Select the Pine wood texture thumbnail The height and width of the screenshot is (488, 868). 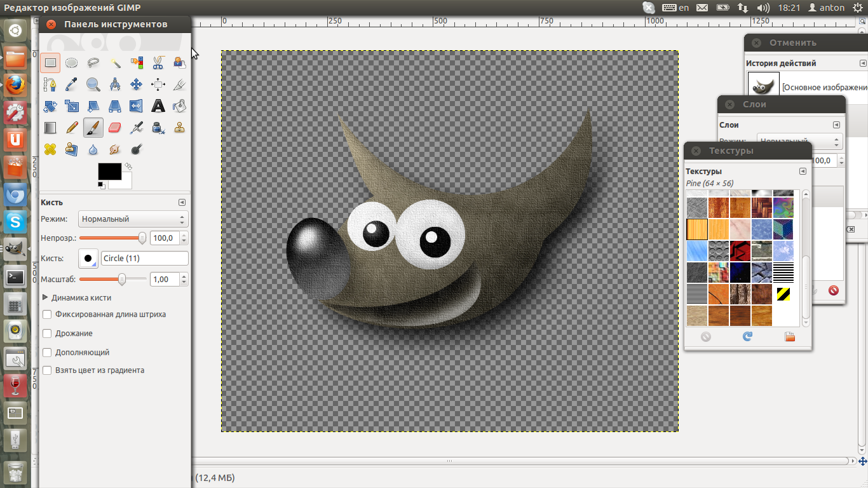697,229
